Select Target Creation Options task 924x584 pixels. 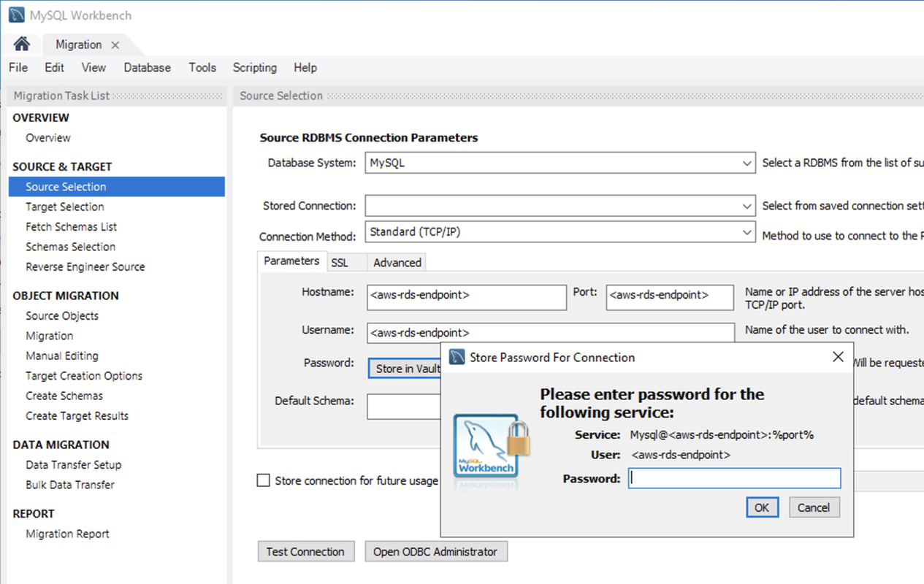(x=84, y=375)
